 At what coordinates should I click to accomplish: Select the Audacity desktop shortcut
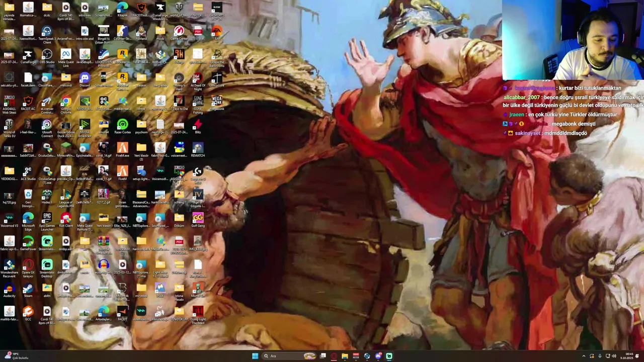[x=9, y=290]
